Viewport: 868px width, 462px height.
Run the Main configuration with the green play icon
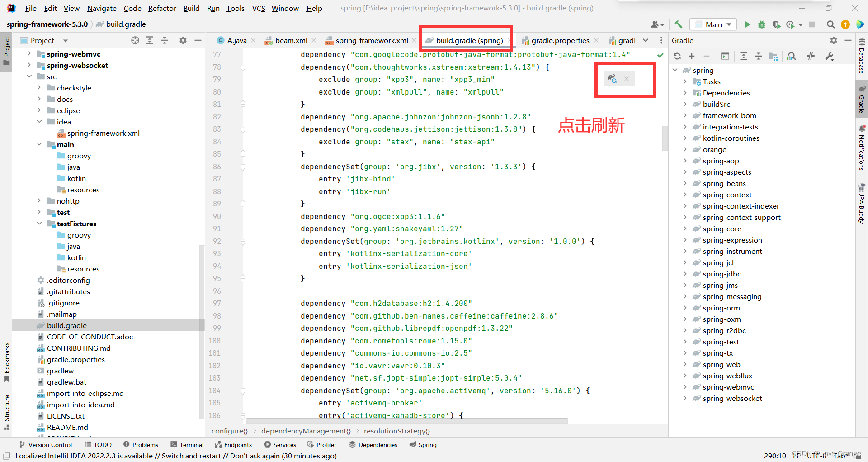[747, 24]
